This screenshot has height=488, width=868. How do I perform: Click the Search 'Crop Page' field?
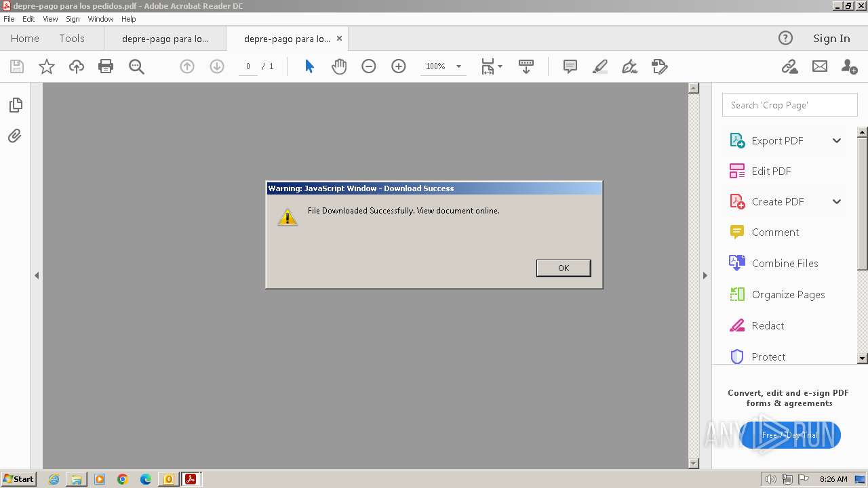790,105
